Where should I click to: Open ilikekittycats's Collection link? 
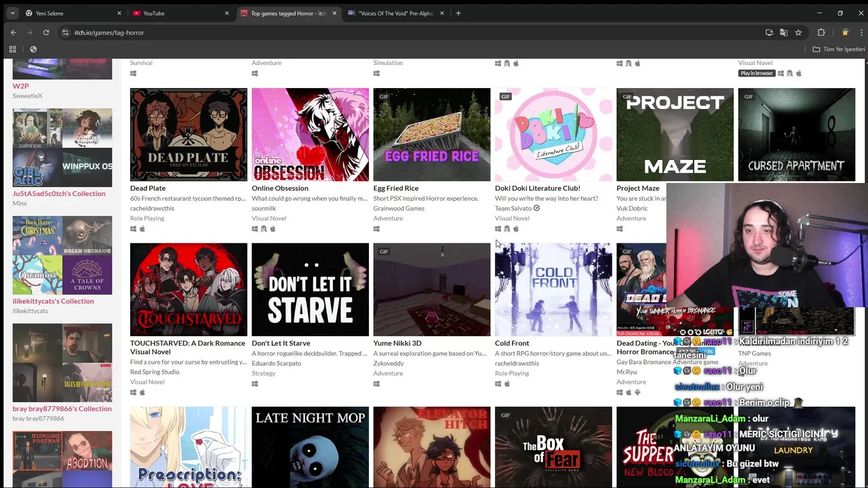click(53, 301)
